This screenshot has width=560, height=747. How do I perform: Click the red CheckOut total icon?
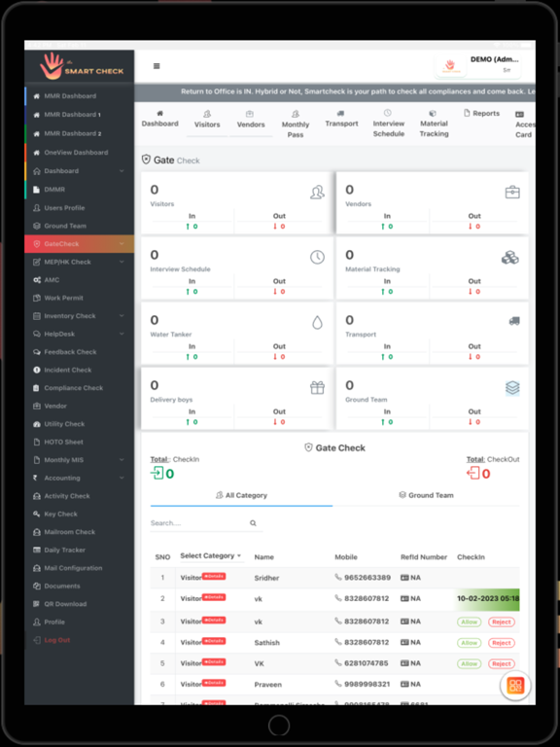pos(472,473)
